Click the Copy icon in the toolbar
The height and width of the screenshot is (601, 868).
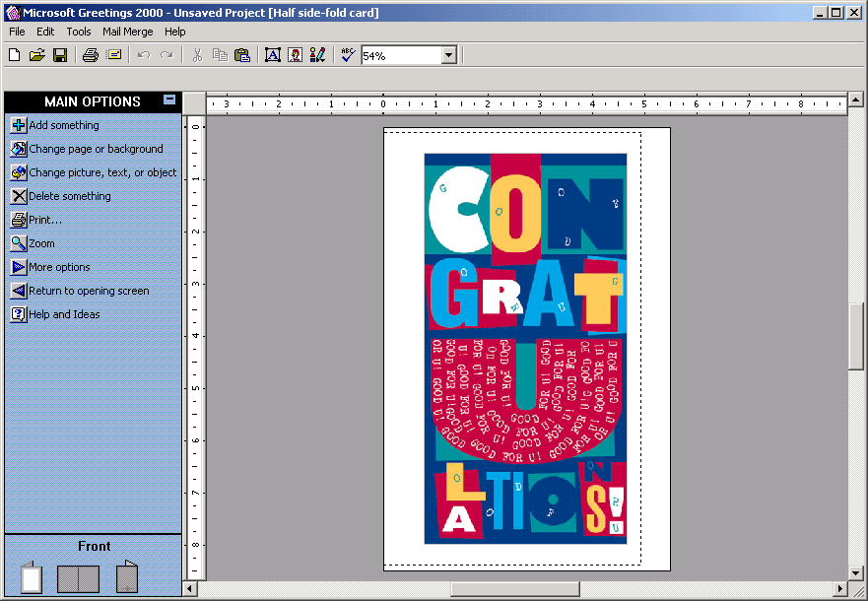[220, 55]
